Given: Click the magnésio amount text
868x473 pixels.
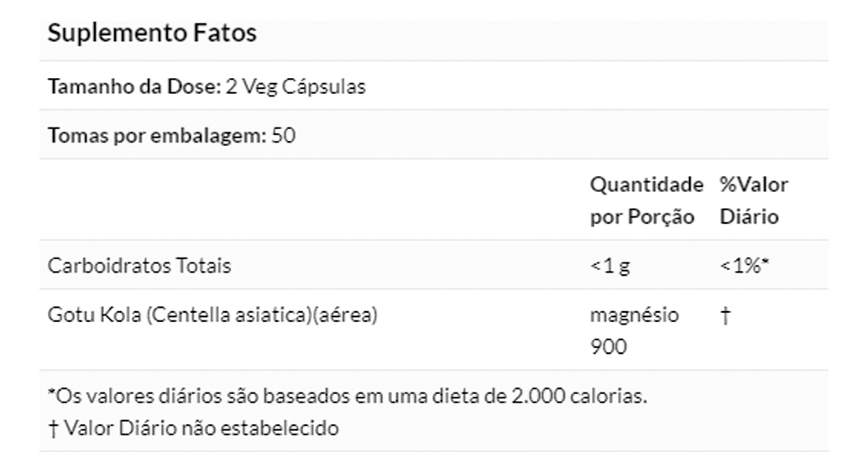Looking at the screenshot, I should [x=635, y=315].
